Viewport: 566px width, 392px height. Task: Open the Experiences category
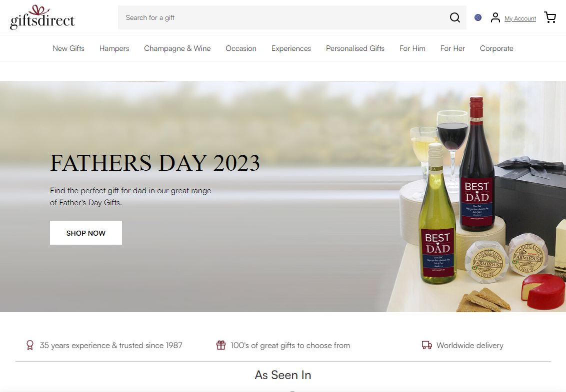point(291,48)
